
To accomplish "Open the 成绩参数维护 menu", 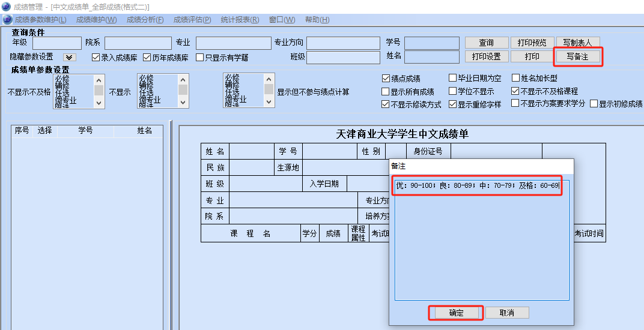I will [x=40, y=20].
